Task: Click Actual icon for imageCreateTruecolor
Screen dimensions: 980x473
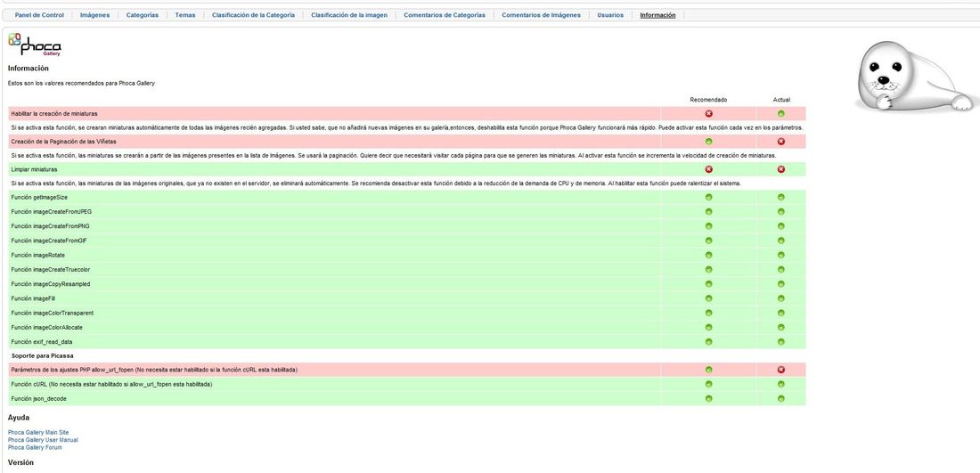Action: click(780, 269)
